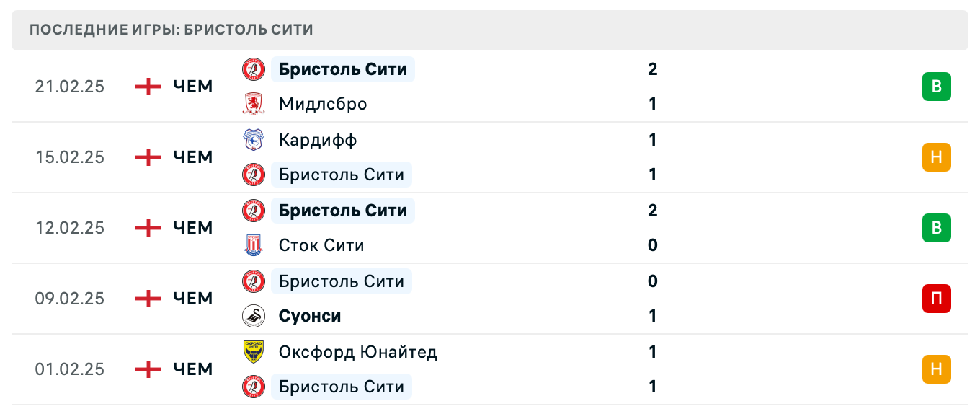
Task: Click the Middlesbrough club crest icon
Action: 254,104
